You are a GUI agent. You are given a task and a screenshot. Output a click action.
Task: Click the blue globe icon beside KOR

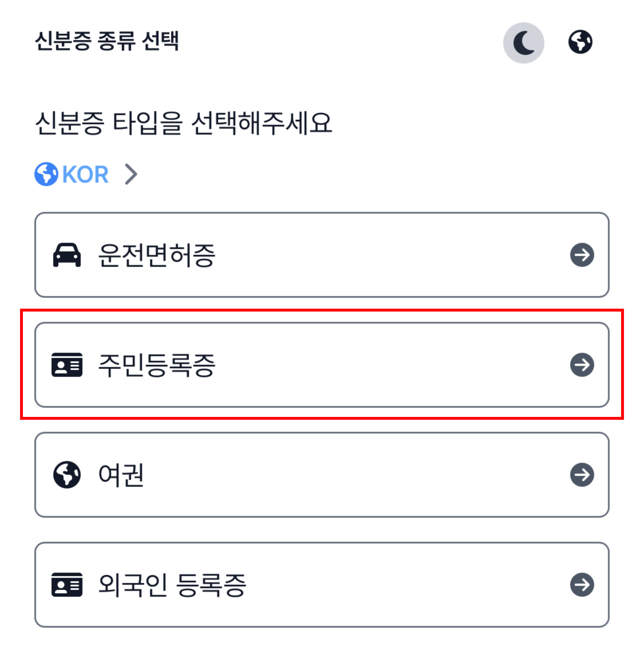tap(46, 174)
